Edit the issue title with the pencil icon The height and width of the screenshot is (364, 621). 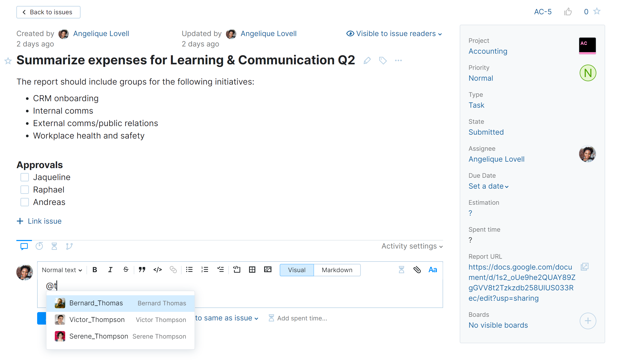[x=367, y=60]
